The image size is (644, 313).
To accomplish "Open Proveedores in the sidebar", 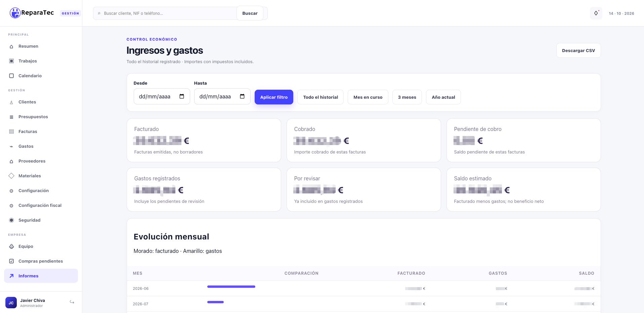I will [x=41, y=161].
